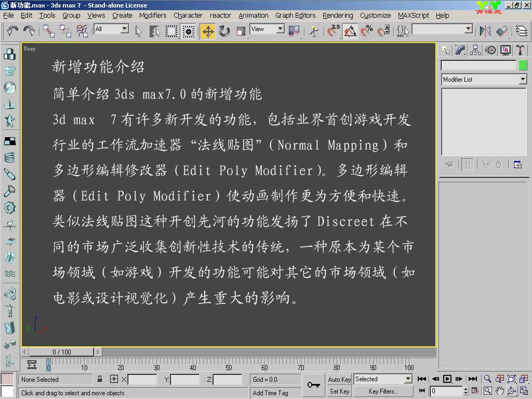Create a reactor Rag Doll constraint
The image size is (532, 399).
[x=9, y=310]
